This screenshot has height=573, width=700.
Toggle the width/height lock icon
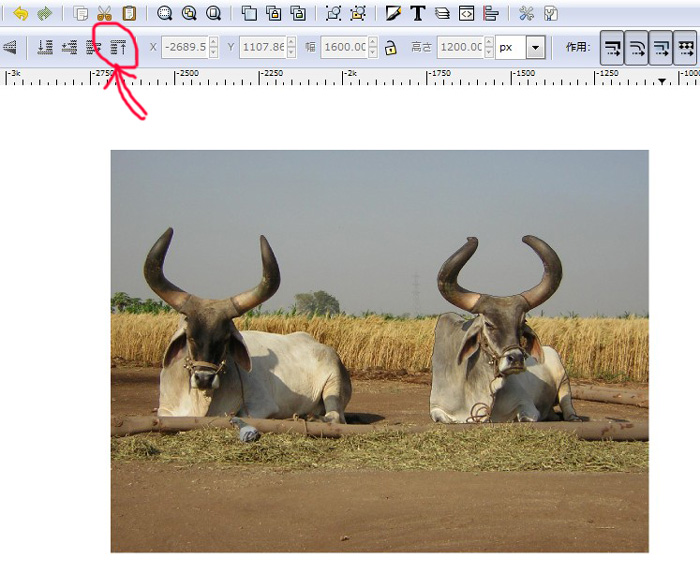[x=390, y=47]
